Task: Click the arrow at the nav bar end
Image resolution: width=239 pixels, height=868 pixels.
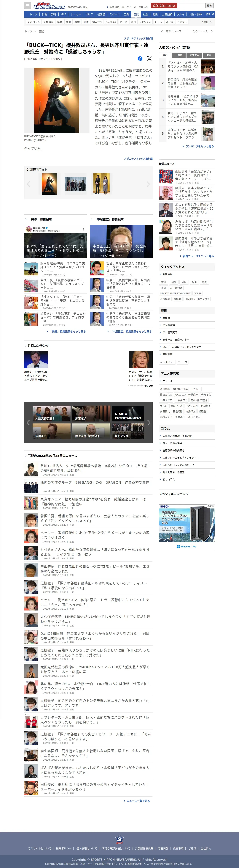Action: (x=212, y=14)
